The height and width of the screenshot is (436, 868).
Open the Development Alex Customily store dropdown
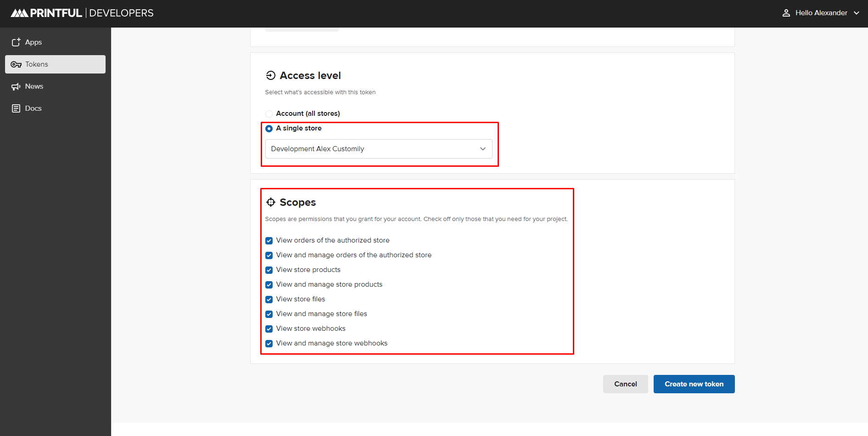[379, 149]
